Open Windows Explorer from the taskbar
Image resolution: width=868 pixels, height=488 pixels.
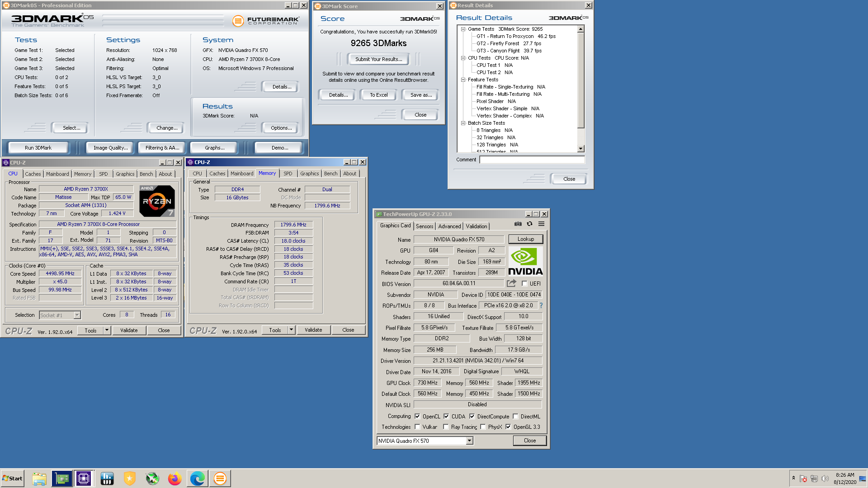click(39, 479)
